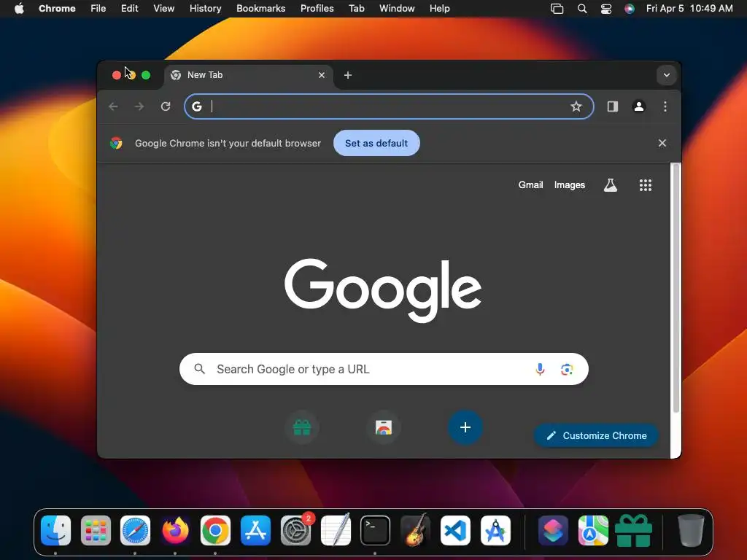Click Set as default button

tap(376, 143)
